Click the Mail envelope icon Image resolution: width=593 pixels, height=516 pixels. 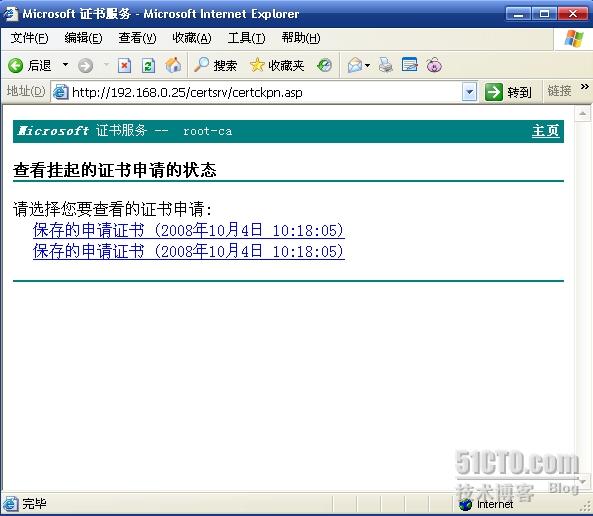(355, 65)
